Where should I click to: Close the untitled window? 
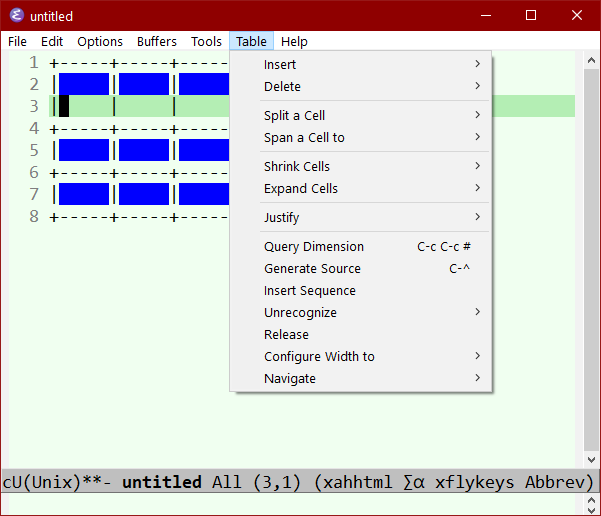pyautogui.click(x=577, y=15)
